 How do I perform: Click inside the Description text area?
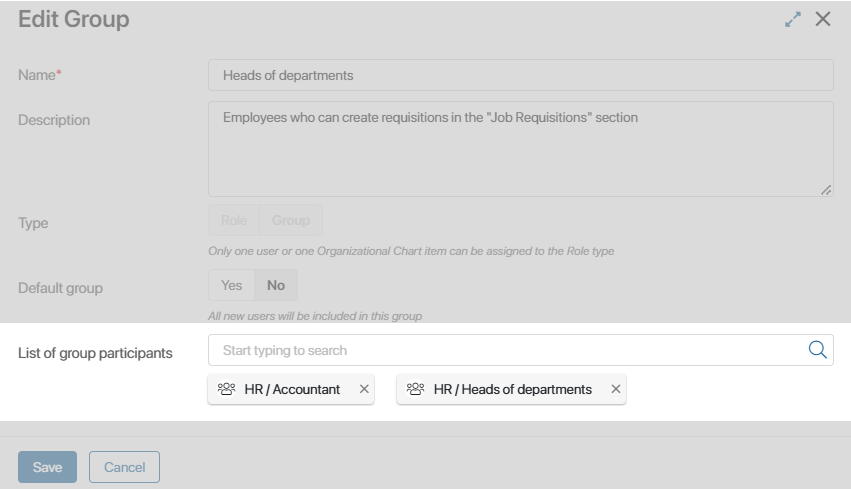[520, 149]
